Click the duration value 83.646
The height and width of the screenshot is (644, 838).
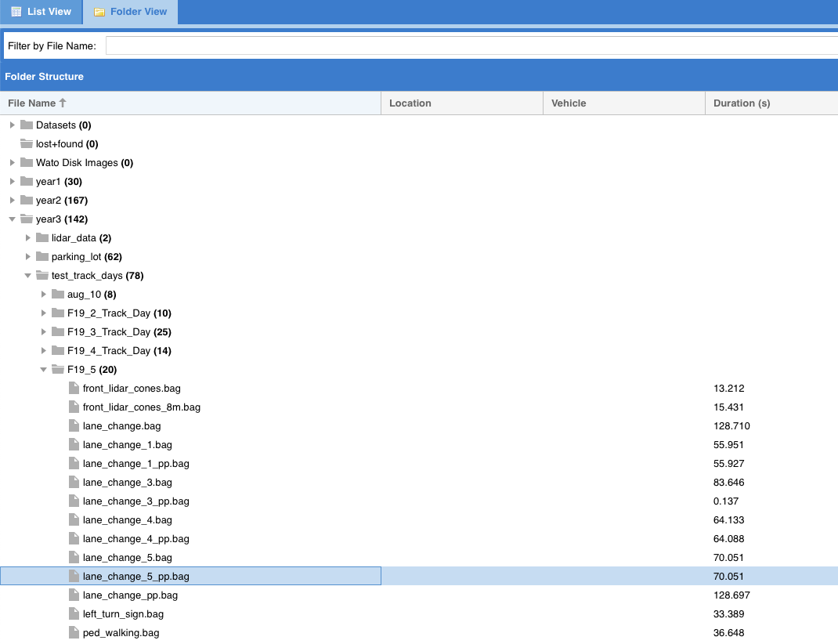click(729, 483)
